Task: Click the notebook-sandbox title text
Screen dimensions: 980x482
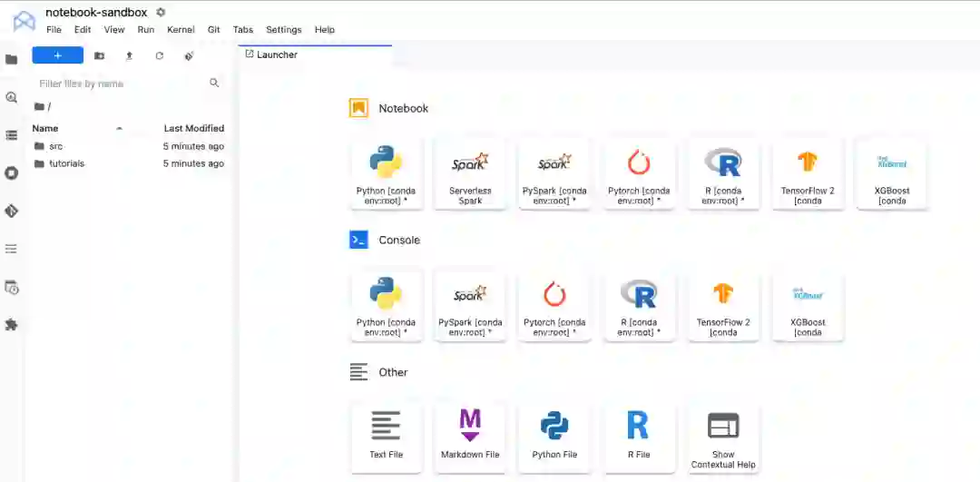Action: [96, 13]
